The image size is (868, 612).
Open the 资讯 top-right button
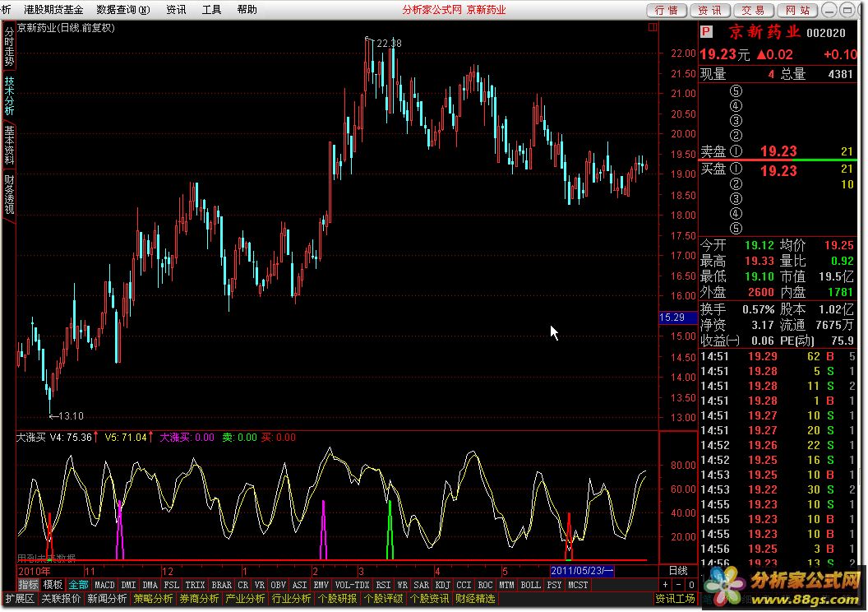(709, 10)
